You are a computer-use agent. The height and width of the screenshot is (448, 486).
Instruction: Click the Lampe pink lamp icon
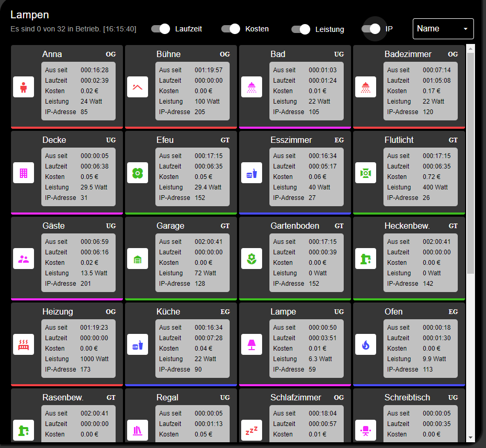[x=252, y=344]
